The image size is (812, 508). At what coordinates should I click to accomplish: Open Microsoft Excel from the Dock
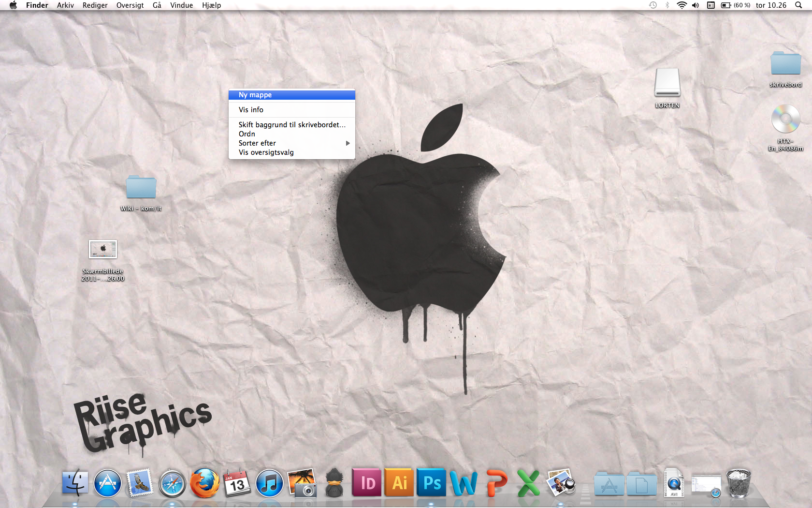[529, 483]
